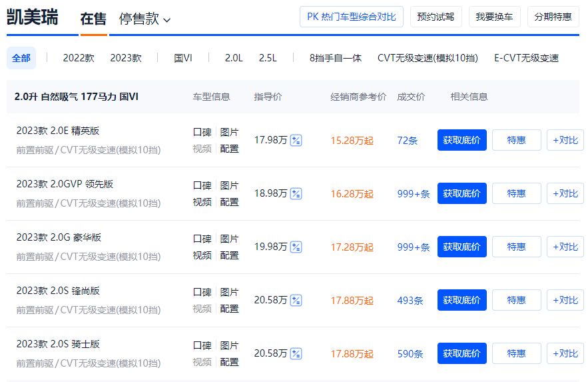Viewport: 588px width, 382px height.
Task: Click guide price 19.98万
Action: [x=270, y=247]
